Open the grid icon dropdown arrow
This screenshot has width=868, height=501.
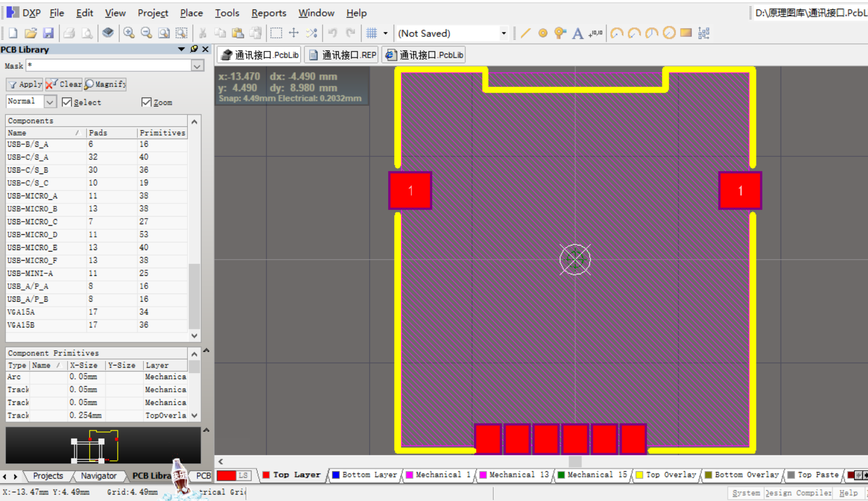[x=385, y=33]
